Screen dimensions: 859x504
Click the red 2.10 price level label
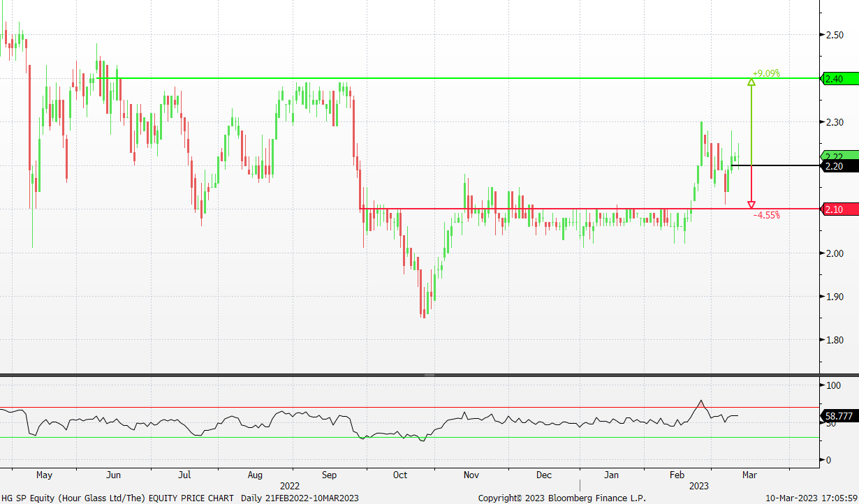click(839, 209)
